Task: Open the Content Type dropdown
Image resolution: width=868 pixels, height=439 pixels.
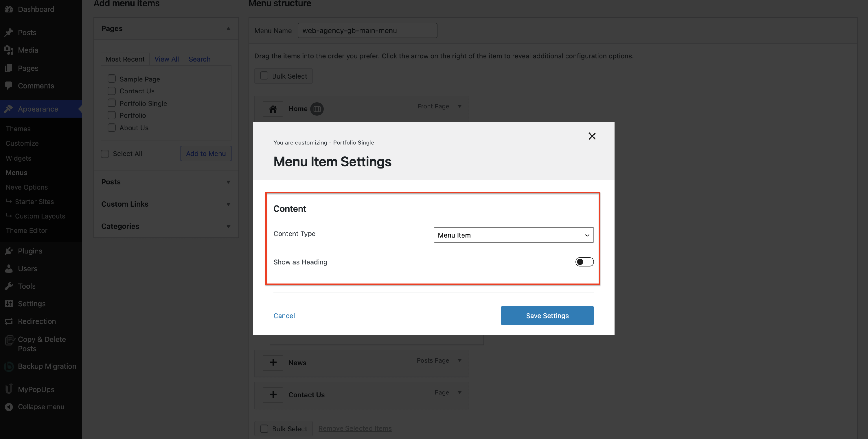Action: (513, 235)
